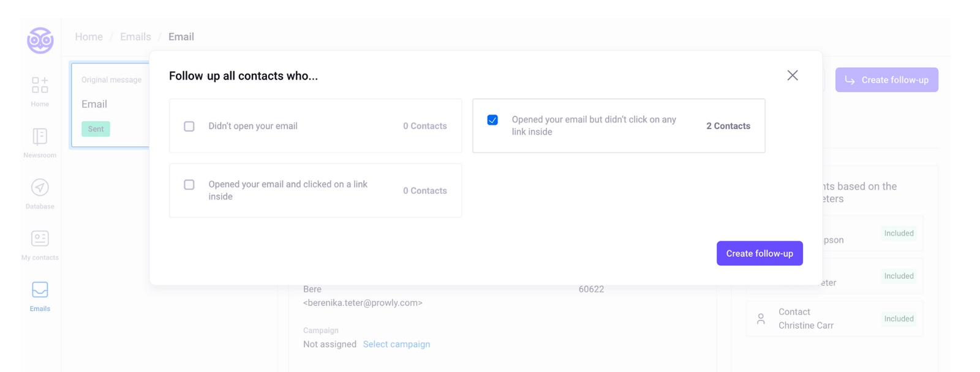Tick "Opened and clicked on a link" checkbox

coord(189,185)
